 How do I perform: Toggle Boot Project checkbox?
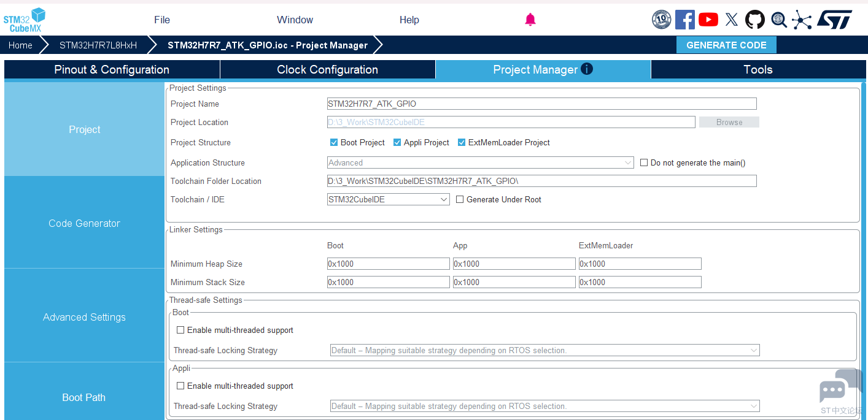click(334, 142)
